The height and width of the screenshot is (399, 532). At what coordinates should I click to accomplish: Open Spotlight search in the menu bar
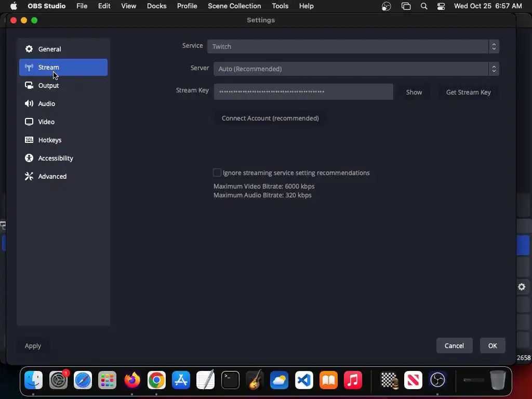[x=424, y=6]
